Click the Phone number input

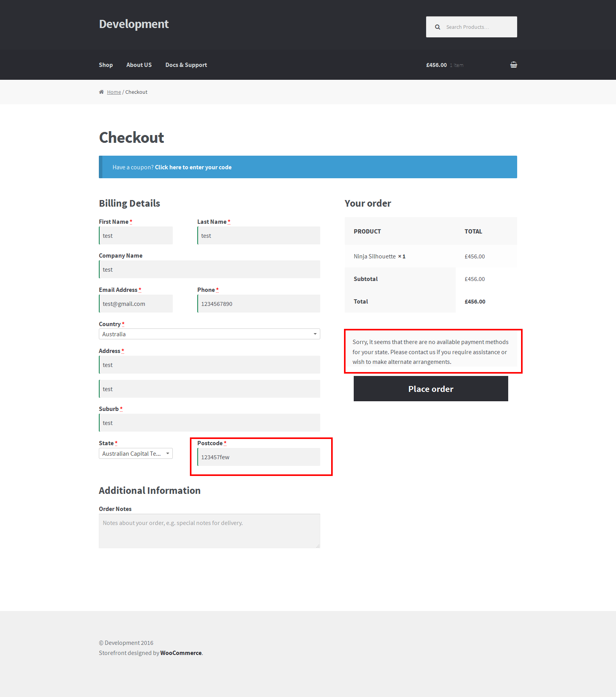pos(258,304)
